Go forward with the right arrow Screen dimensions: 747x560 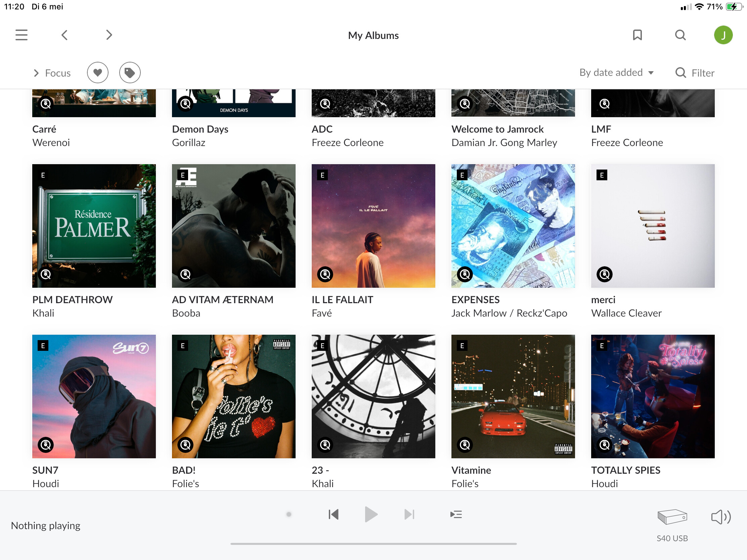[x=109, y=35]
